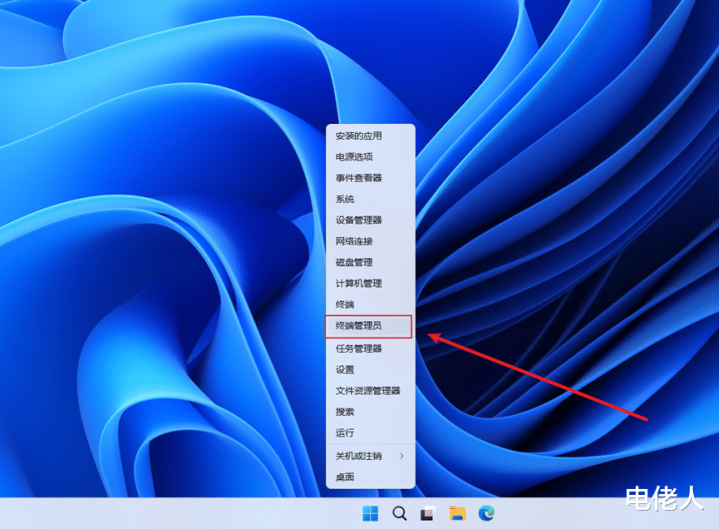Click 搜索 in the menu
Viewport: 719px width, 529px height.
[x=371, y=412]
